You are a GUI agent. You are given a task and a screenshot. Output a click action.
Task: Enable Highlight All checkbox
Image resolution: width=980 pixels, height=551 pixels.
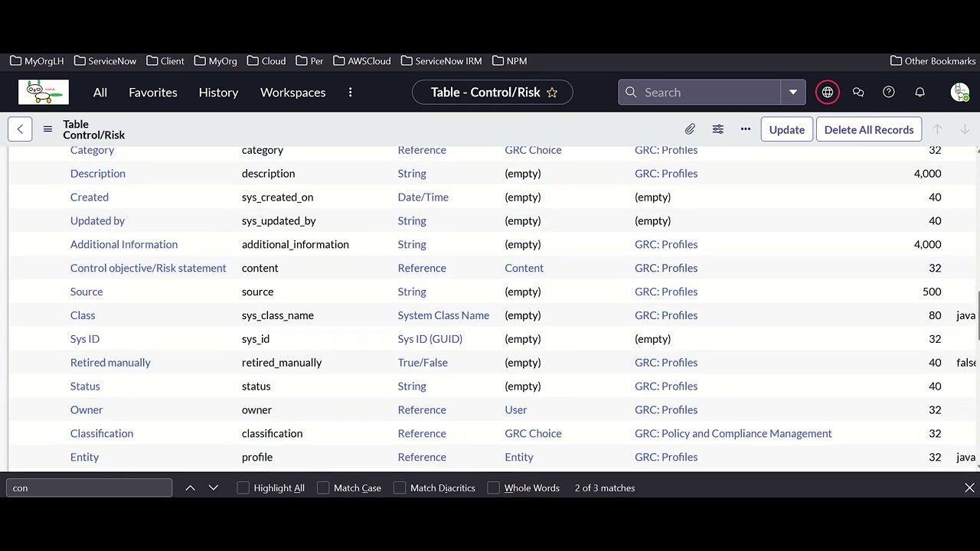pos(243,487)
